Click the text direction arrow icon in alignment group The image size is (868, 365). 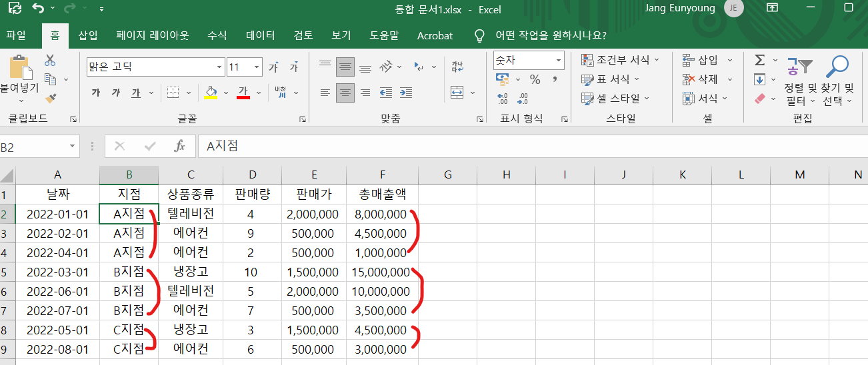(420, 67)
